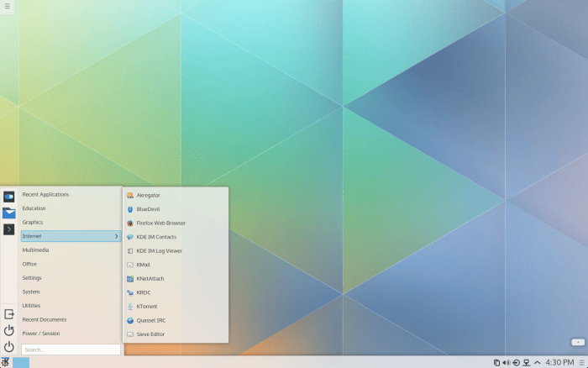The height and width of the screenshot is (368, 588).
Task: Start Quassel IRC client
Action: click(x=150, y=320)
